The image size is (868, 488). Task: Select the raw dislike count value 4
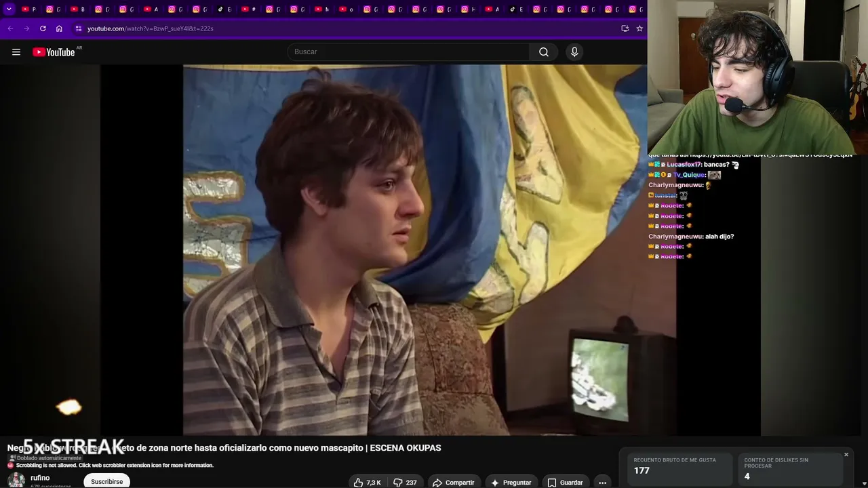pos(747,476)
